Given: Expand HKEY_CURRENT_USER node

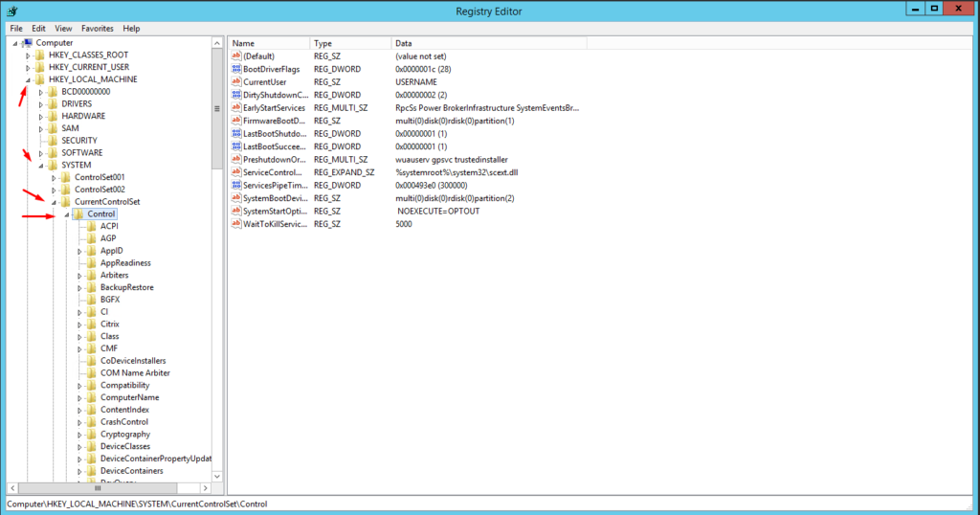Looking at the screenshot, I should (28, 68).
